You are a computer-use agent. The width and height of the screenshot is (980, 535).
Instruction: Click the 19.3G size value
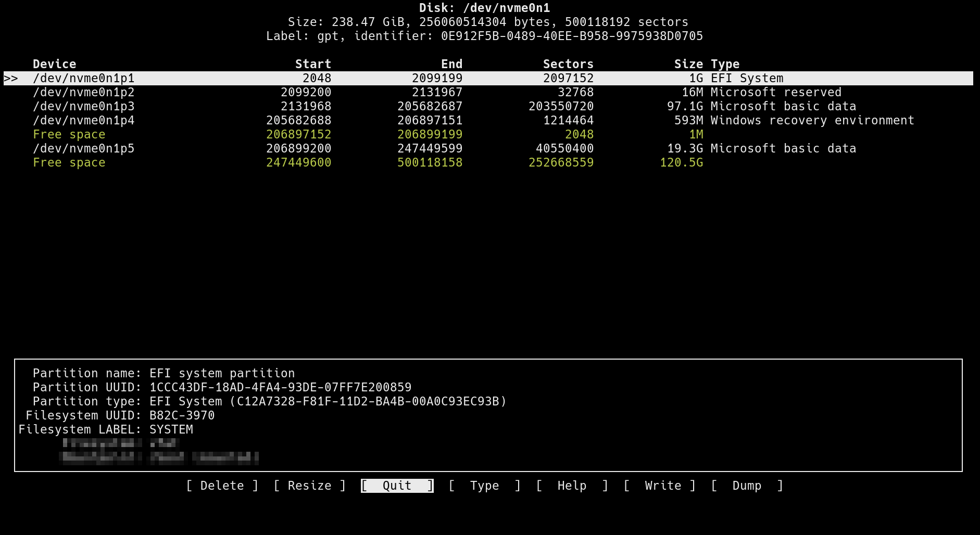pyautogui.click(x=685, y=148)
